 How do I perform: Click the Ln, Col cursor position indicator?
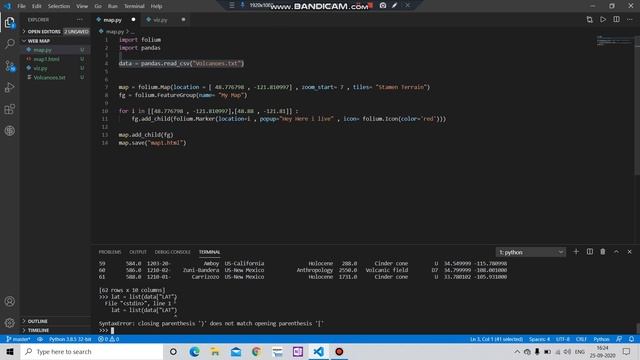coord(496,339)
